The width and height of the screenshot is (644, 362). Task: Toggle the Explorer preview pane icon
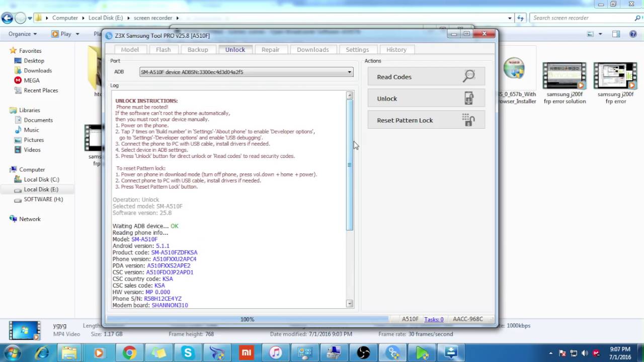click(616, 34)
